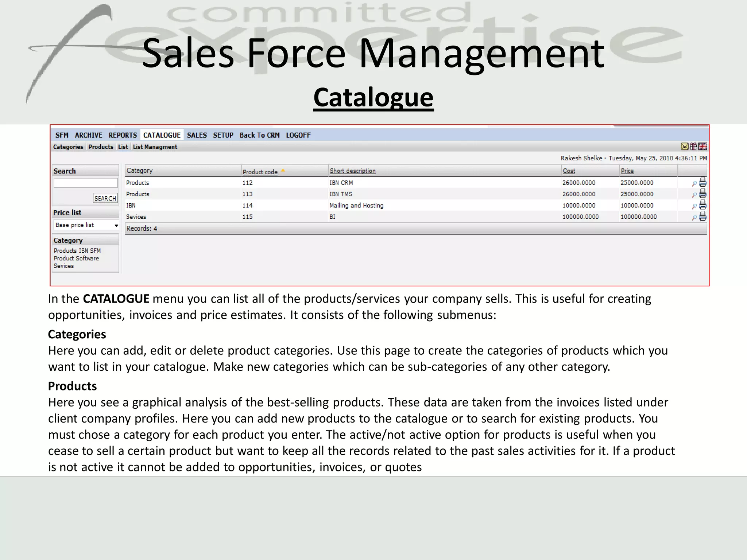Viewport: 747px width, 560px height.
Task: Open the mail envelope icon
Action: coord(685,147)
